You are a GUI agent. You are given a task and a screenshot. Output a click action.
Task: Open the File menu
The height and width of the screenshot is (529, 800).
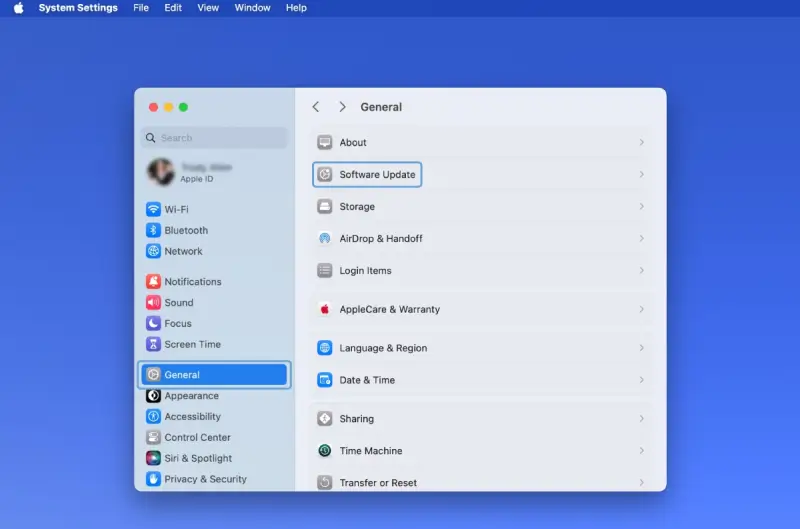(x=141, y=8)
